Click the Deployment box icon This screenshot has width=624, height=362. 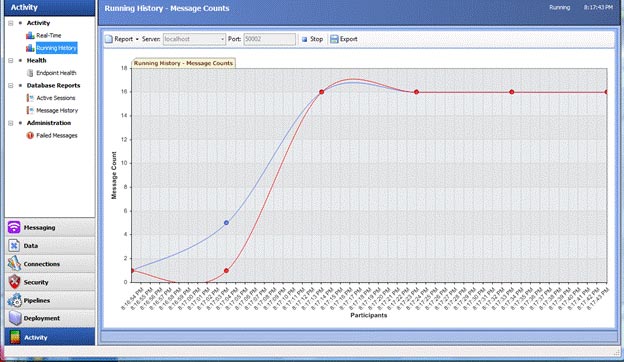(15, 318)
